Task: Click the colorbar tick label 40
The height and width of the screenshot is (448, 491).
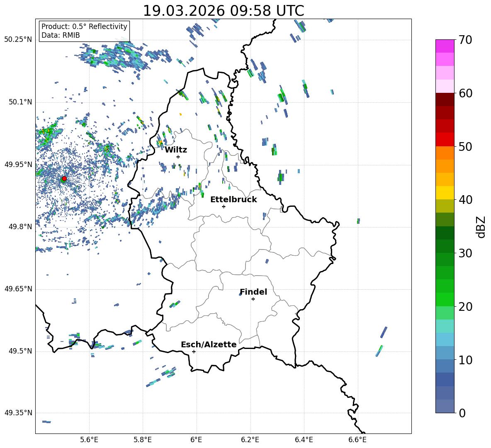Action: (x=465, y=200)
